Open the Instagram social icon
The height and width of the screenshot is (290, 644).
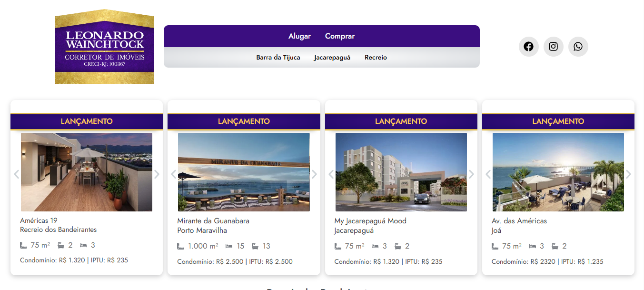point(553,47)
